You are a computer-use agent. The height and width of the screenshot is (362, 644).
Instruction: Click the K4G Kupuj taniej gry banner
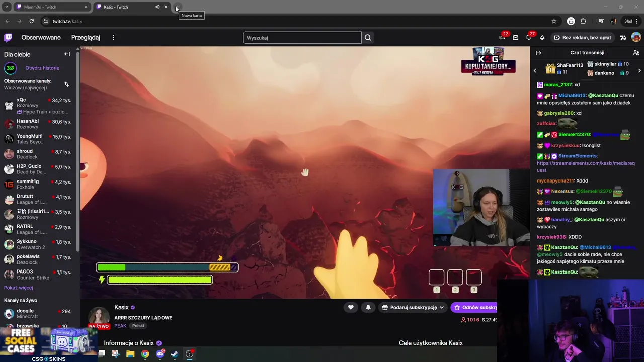click(x=488, y=61)
